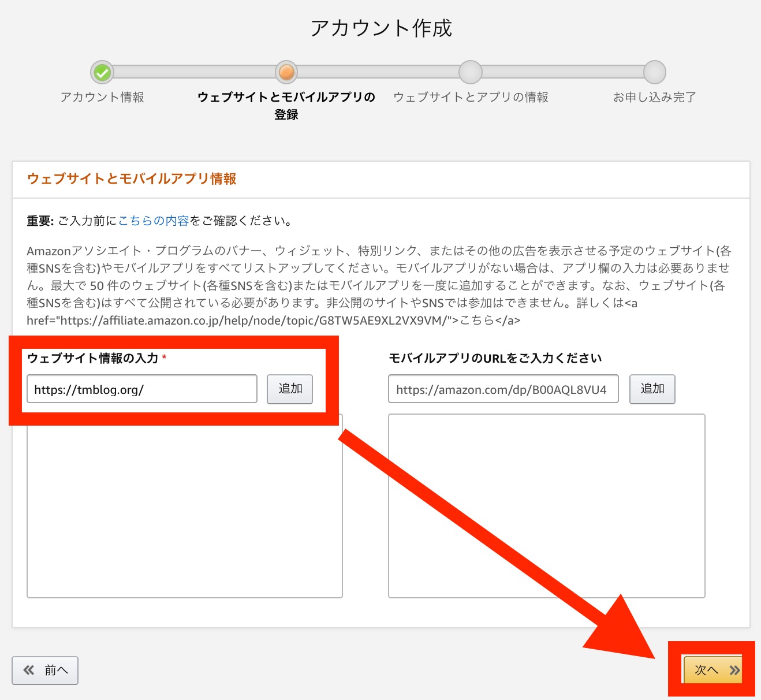Screen dimensions: 761x700
Task: Click the orange current step circle
Action: [x=286, y=72]
